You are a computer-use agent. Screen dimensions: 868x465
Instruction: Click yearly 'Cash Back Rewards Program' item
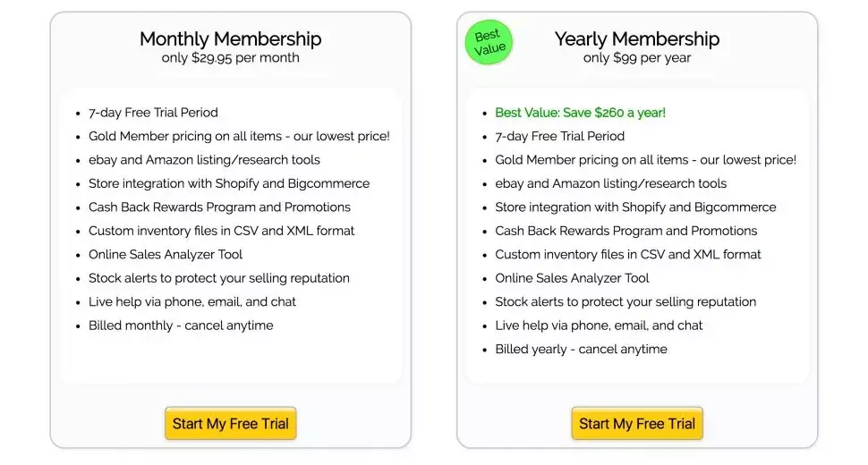(626, 231)
